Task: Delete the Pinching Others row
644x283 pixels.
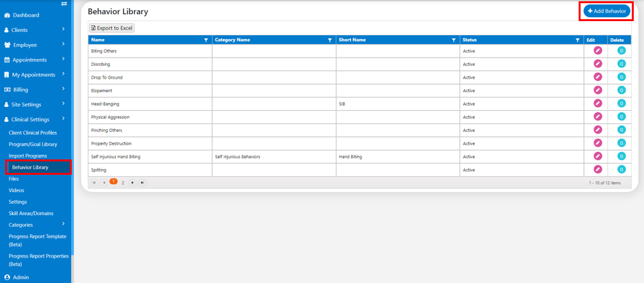Action: tap(622, 130)
